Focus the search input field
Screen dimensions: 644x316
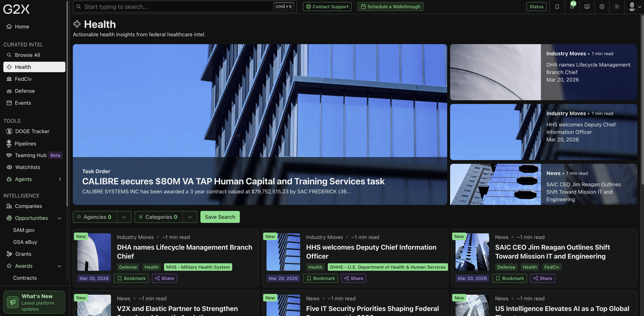tap(185, 7)
